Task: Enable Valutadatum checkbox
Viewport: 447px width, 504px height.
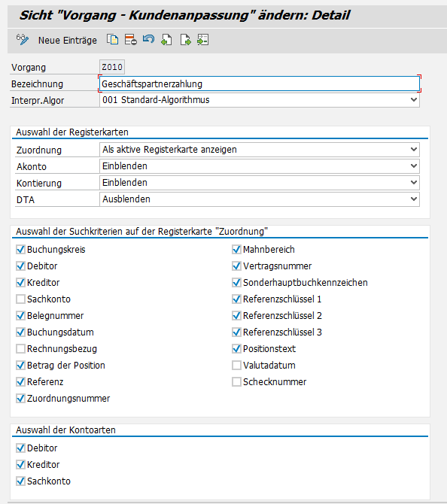Action: pos(237,365)
